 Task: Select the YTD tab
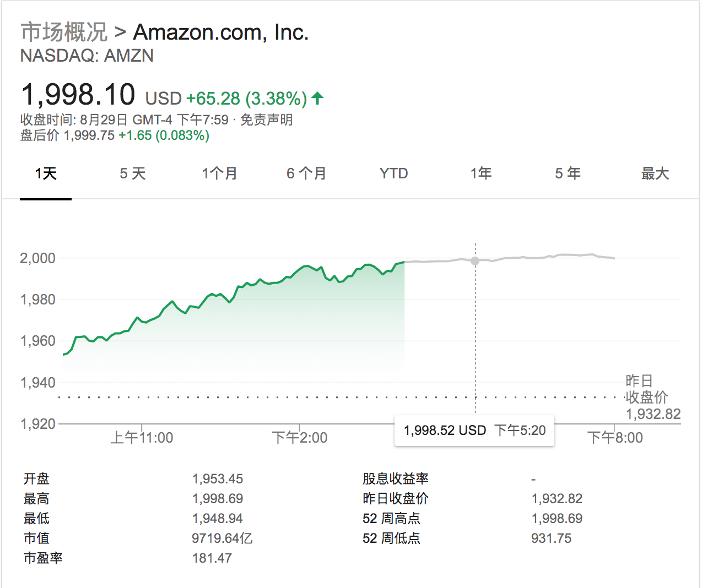tap(393, 174)
